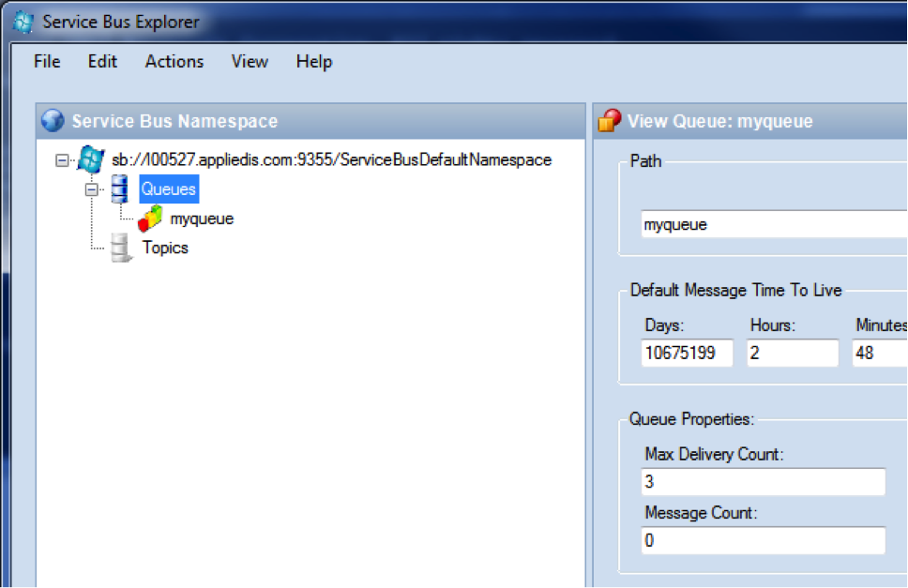This screenshot has height=588, width=908.
Task: Click the gray Topics icon in tree
Action: pos(121,249)
